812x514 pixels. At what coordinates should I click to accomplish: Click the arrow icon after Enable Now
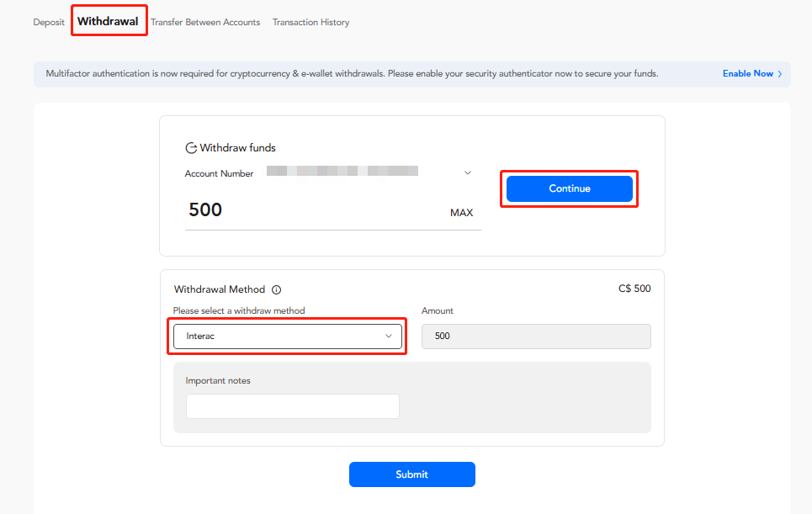pos(780,74)
